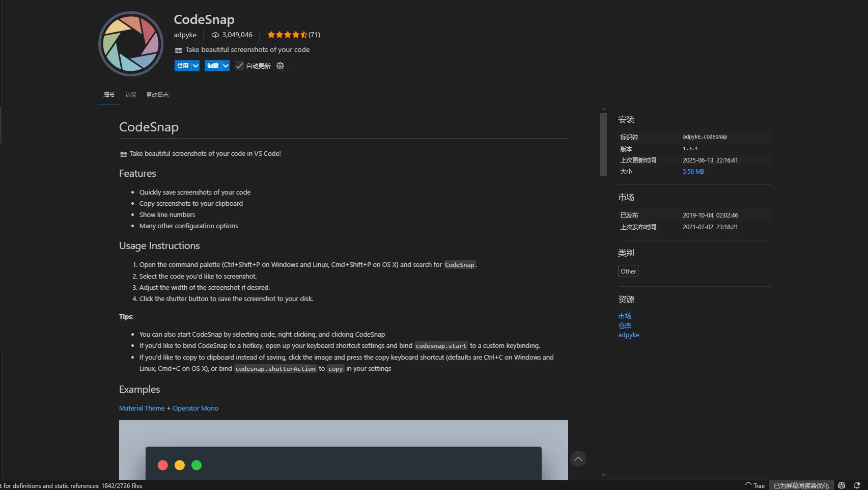Click the last updated date 2025-06-13, 22:16:41
Image resolution: width=868 pixels, height=490 pixels.
click(x=710, y=160)
